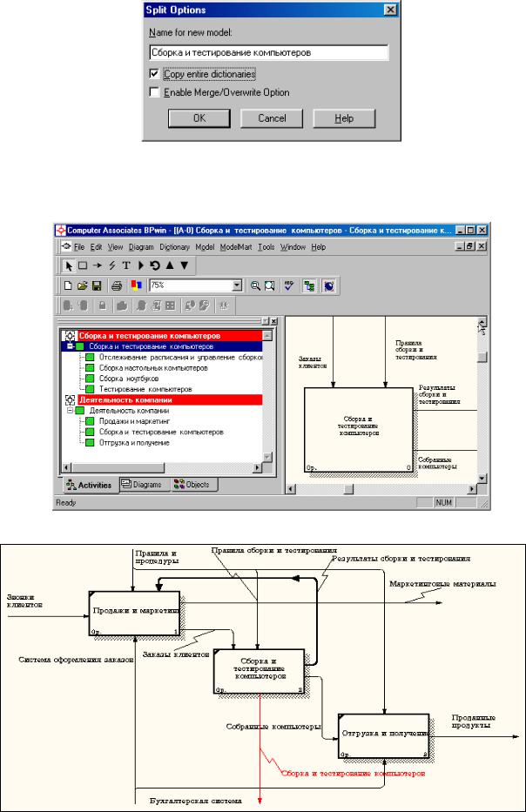This screenshot has width=526, height=812.
Task: Click the ModelMart globe toolbar icon
Action: point(328,285)
